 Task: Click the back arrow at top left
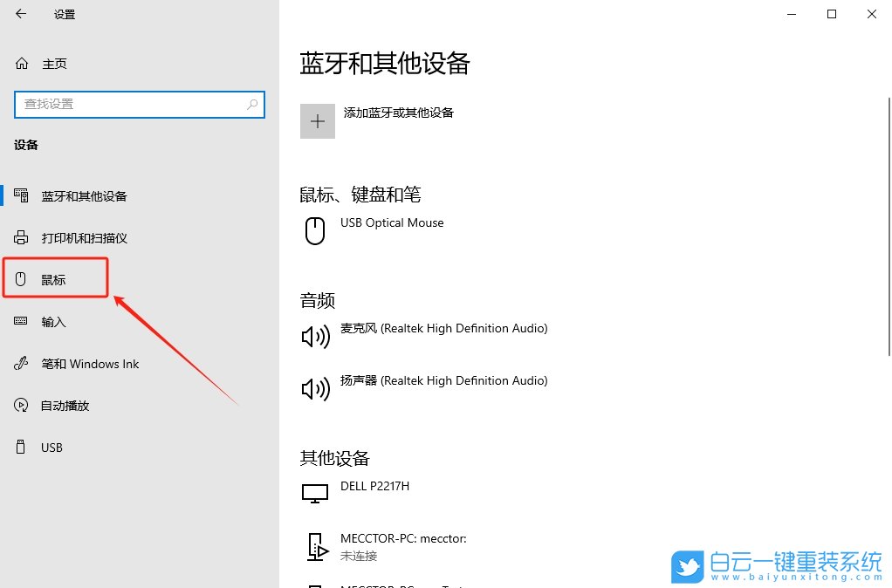pos(19,14)
